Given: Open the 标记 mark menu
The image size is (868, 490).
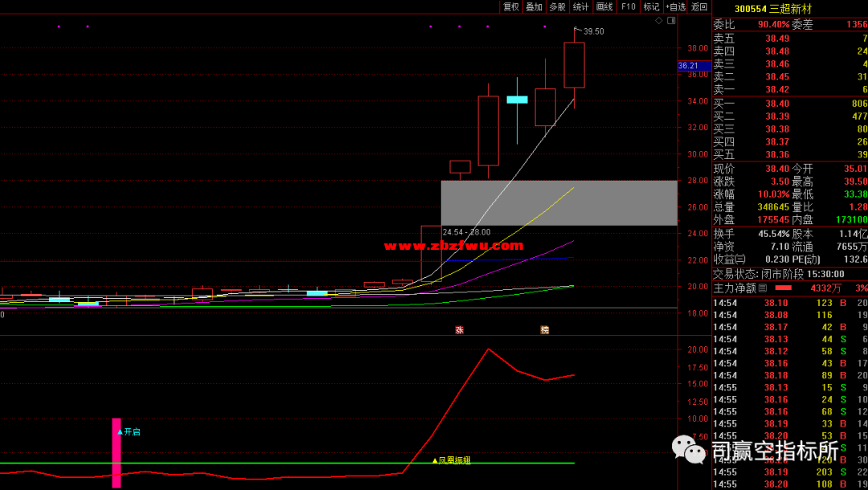Looking at the screenshot, I should point(651,6).
